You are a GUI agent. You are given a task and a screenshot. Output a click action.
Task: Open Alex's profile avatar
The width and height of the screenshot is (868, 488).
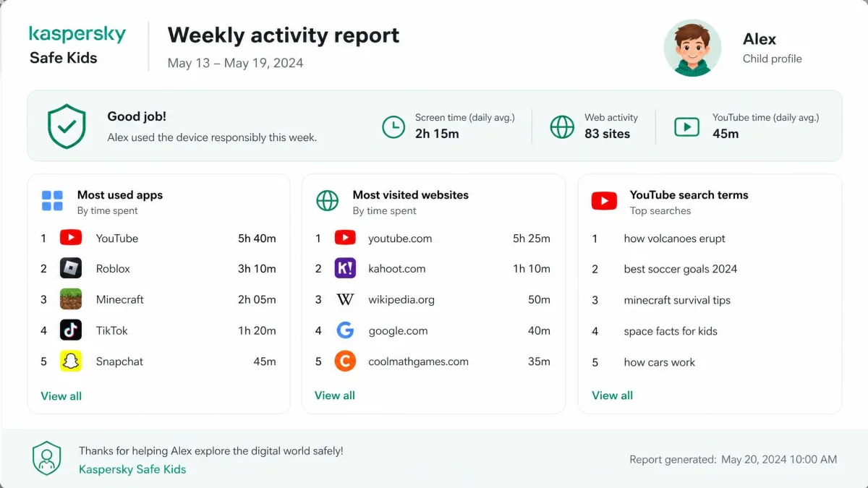(x=692, y=48)
